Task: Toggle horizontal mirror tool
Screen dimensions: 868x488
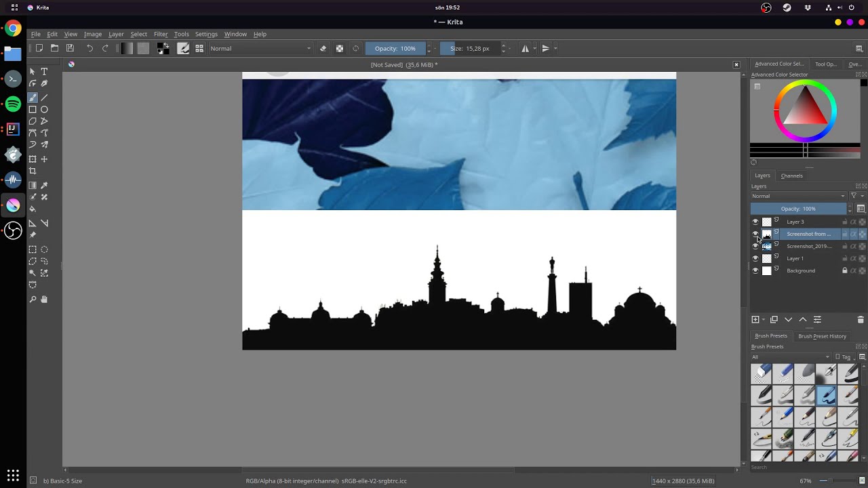Action: coord(525,48)
